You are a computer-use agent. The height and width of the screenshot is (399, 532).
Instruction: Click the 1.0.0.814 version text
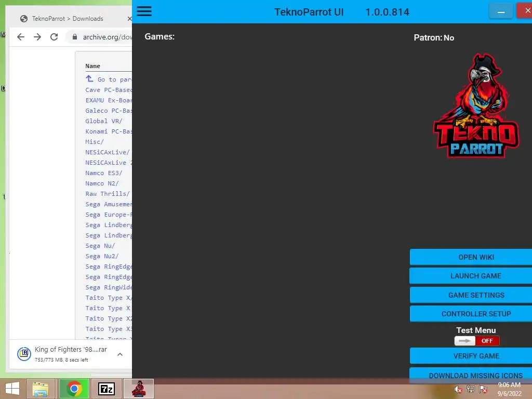coord(387,12)
